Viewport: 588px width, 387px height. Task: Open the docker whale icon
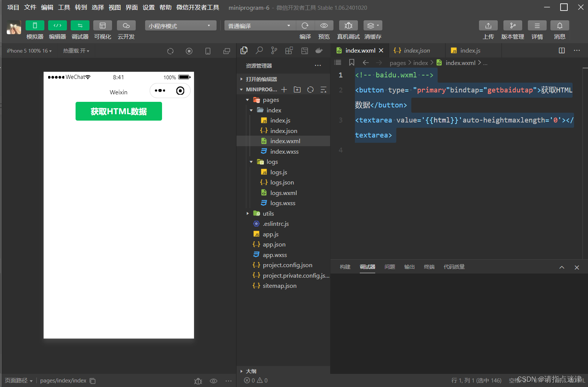[319, 50]
